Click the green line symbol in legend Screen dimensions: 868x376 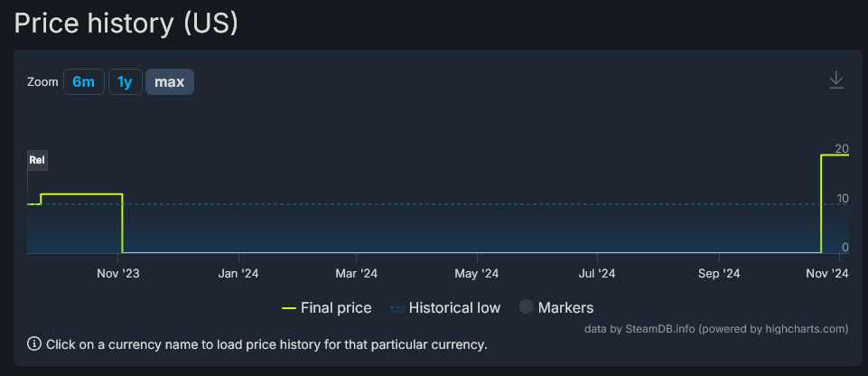289,308
